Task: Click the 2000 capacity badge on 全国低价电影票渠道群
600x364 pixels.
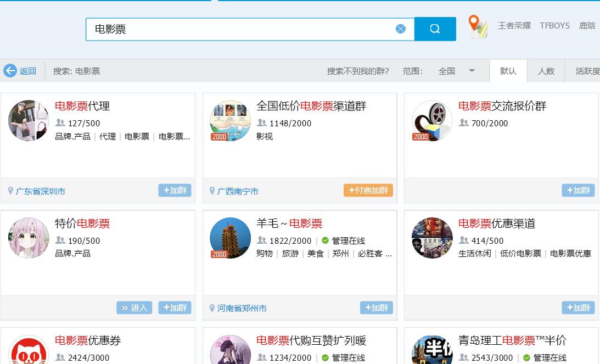Action: pyautogui.click(x=220, y=135)
